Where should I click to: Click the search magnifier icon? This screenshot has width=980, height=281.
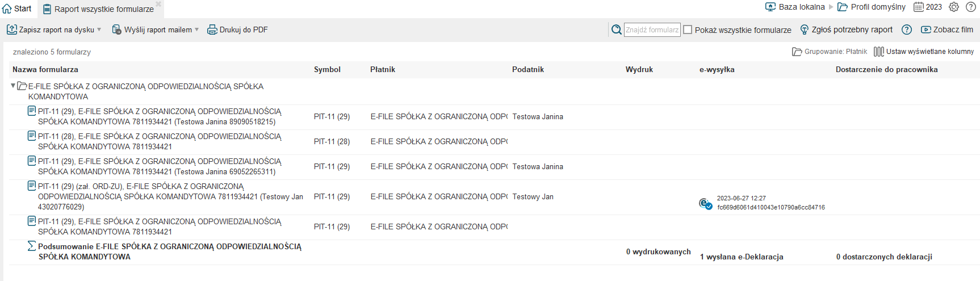click(617, 30)
